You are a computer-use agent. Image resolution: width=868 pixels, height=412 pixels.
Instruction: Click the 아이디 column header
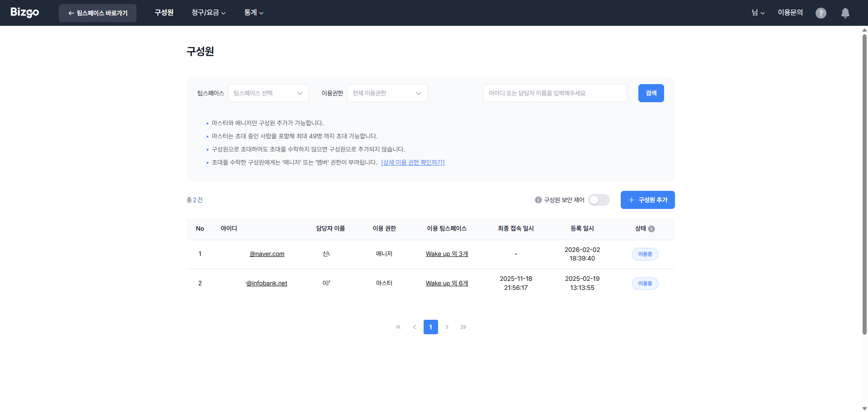pyautogui.click(x=229, y=228)
